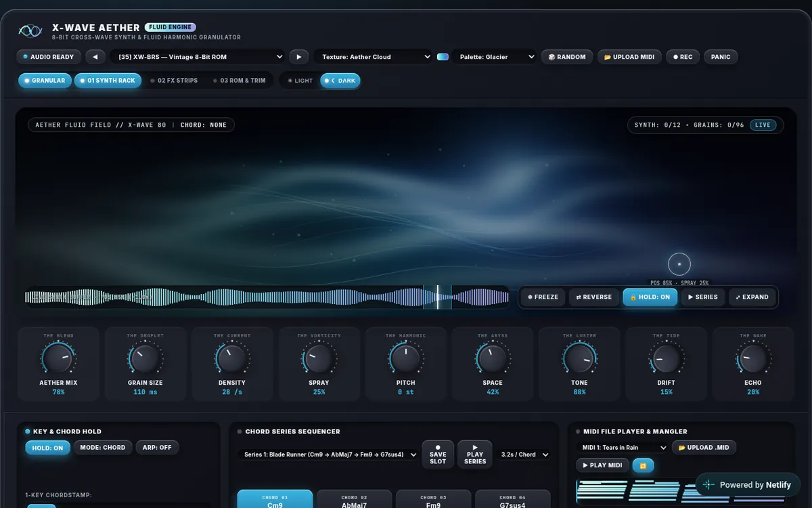
Task: Select CHORD 01 Cm9 slot
Action: [x=275, y=500]
